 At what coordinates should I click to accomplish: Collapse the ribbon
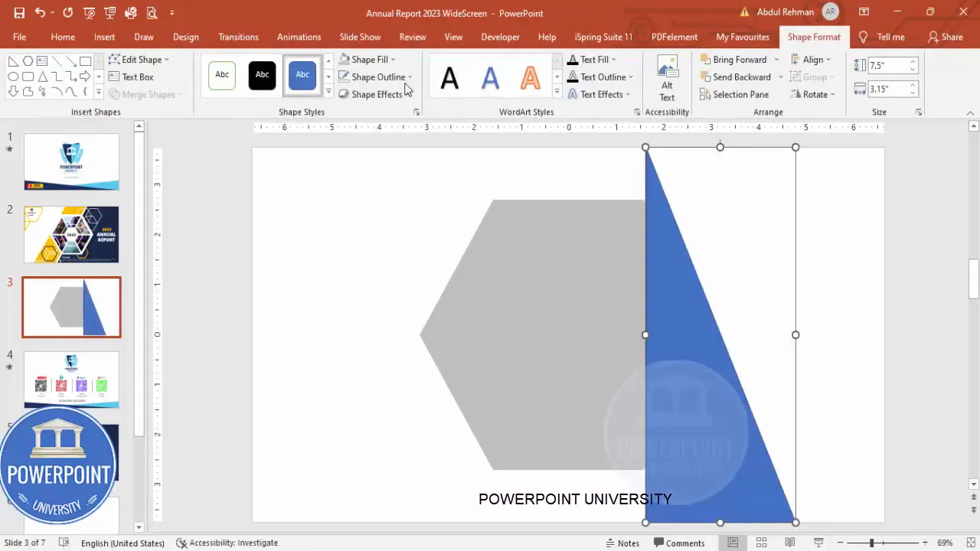(970, 113)
